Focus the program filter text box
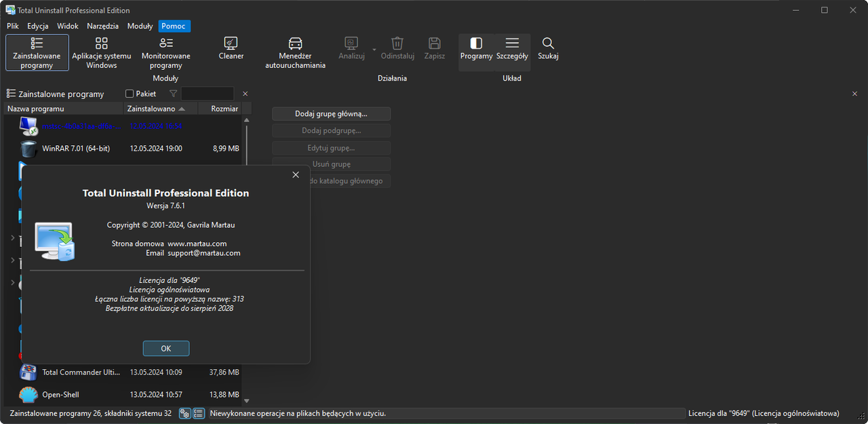The width and height of the screenshot is (868, 424). pos(208,94)
